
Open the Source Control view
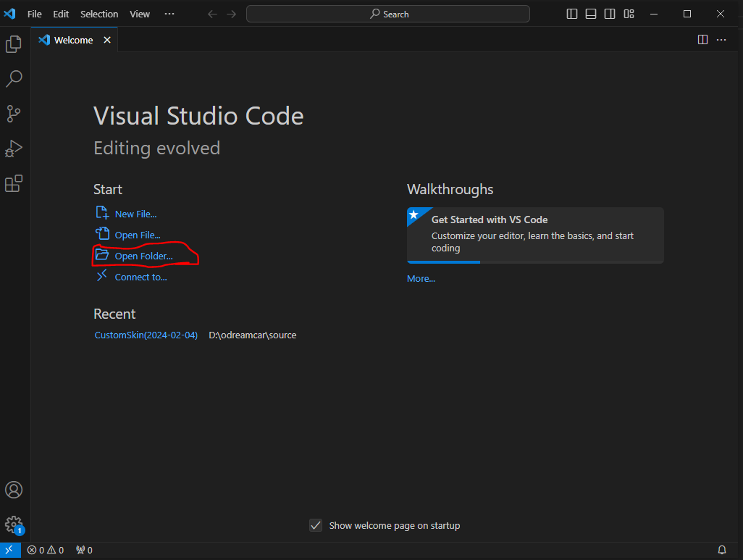[x=14, y=114]
